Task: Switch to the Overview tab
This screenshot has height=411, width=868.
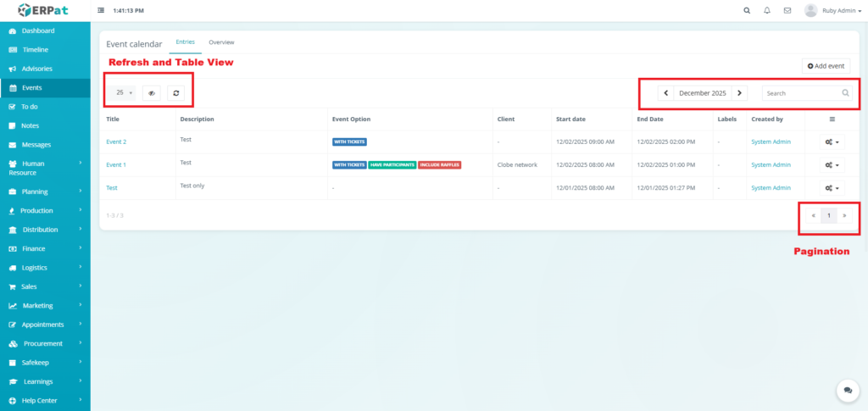Action: (221, 42)
